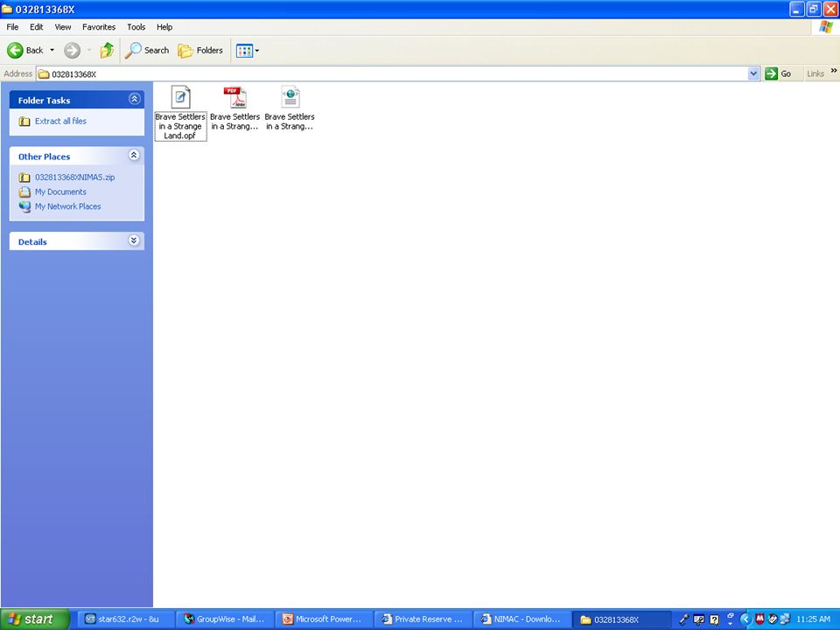Minimize the 032813368X window

coord(796,9)
